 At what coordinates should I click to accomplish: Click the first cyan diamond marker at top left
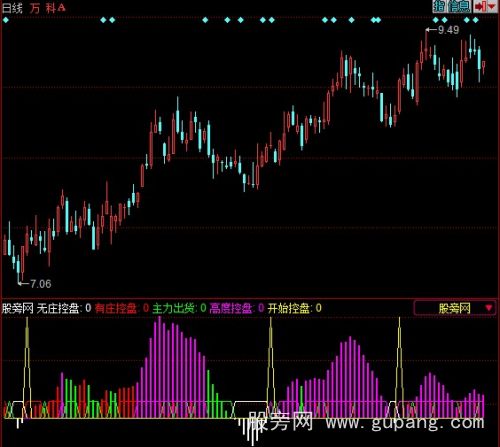(6, 20)
